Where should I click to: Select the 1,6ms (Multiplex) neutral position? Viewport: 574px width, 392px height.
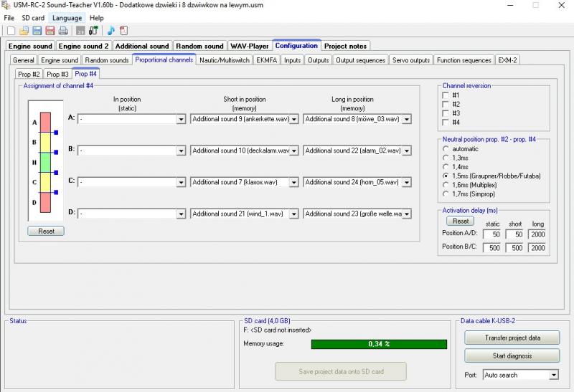coord(446,184)
